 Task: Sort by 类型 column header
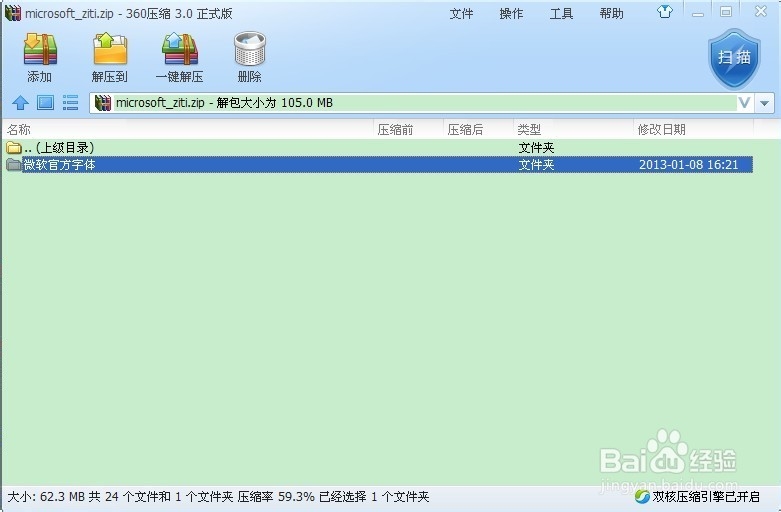(x=573, y=129)
